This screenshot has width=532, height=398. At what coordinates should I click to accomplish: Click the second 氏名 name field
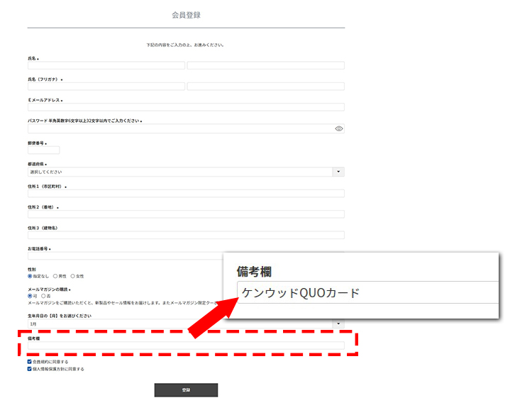[265, 65]
